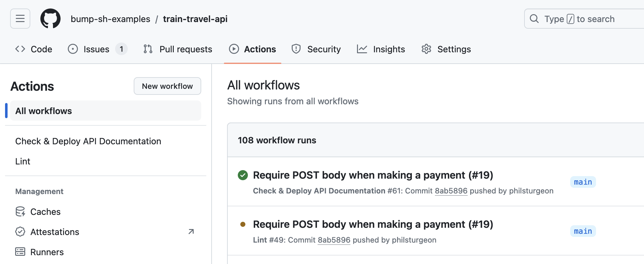Click the Attestations verified badge icon
Screen dimensions: 644x264
coord(20,232)
